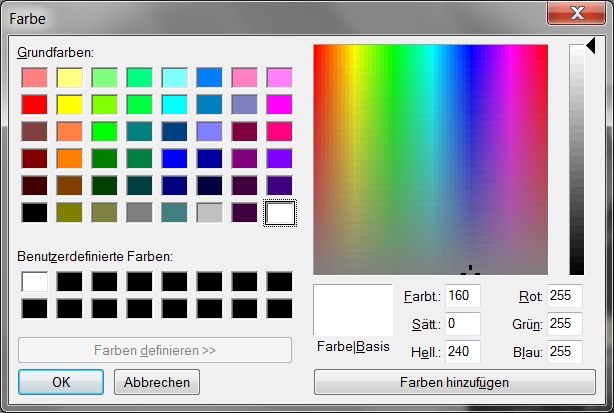This screenshot has height=413, width=614.
Task: Choose the reddish-brown swatch below pure red
Action: (34, 132)
